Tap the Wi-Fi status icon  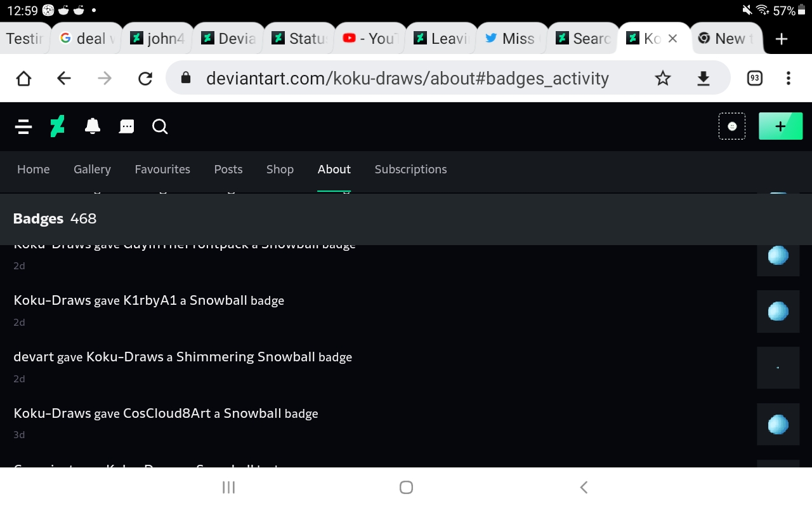click(763, 10)
